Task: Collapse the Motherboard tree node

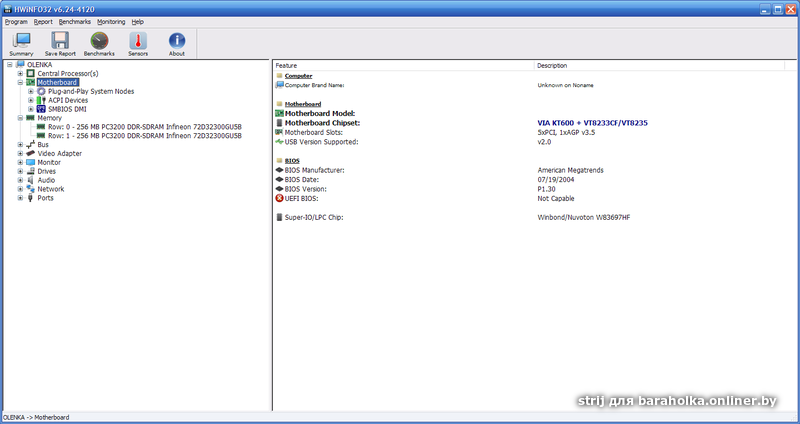Action: click(20, 83)
